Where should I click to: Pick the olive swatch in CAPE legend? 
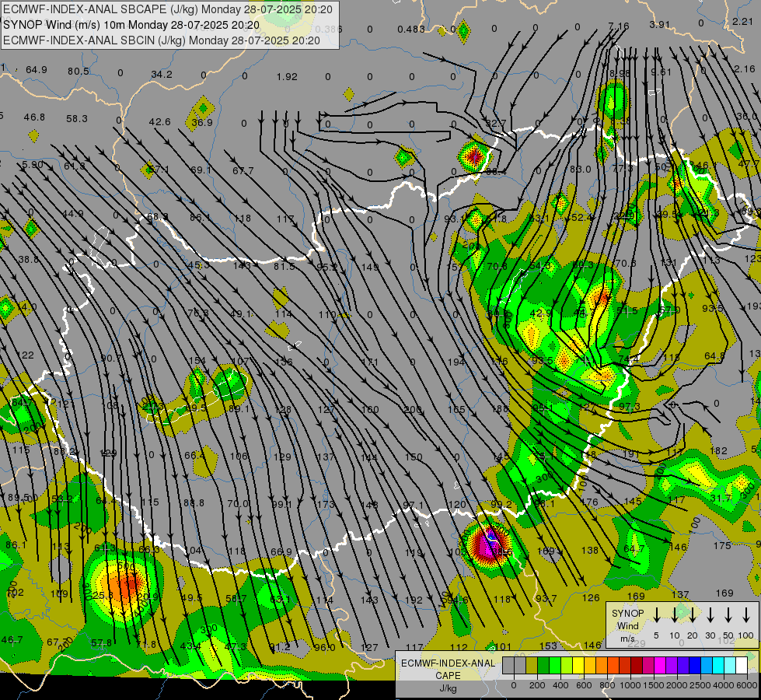532,665
